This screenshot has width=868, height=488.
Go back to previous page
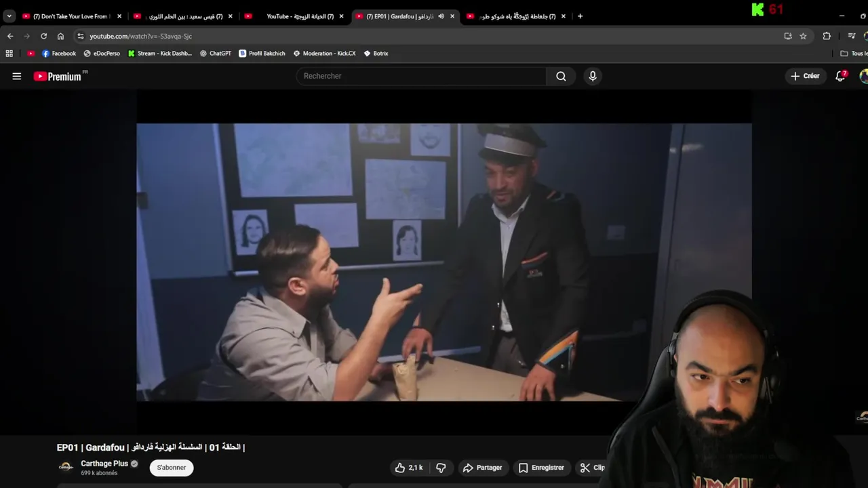coord(10,36)
